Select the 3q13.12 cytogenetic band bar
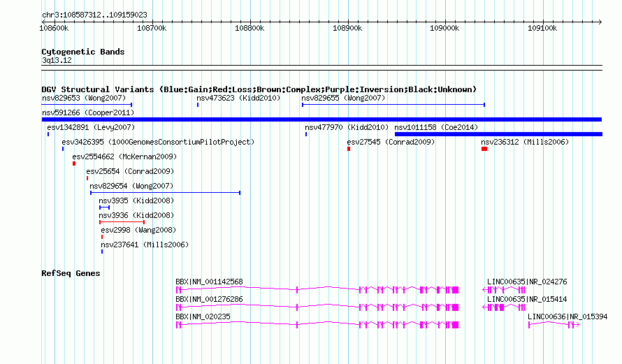 (x=321, y=68)
